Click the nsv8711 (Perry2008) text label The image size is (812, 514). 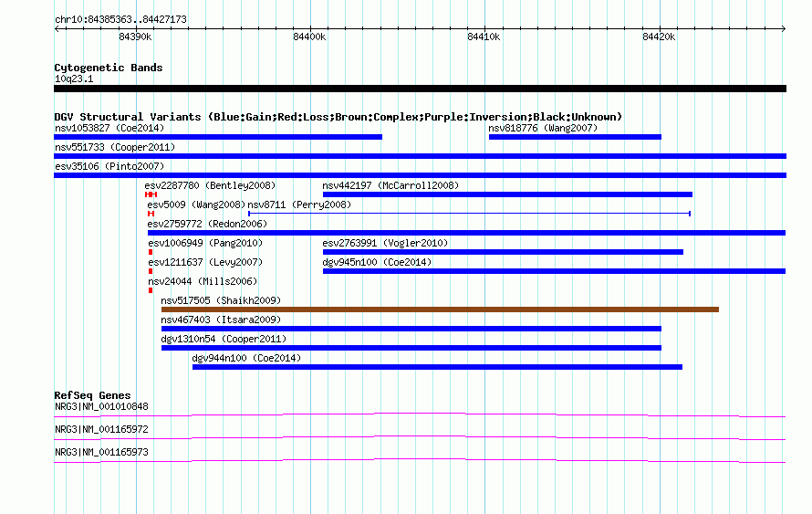(x=299, y=205)
